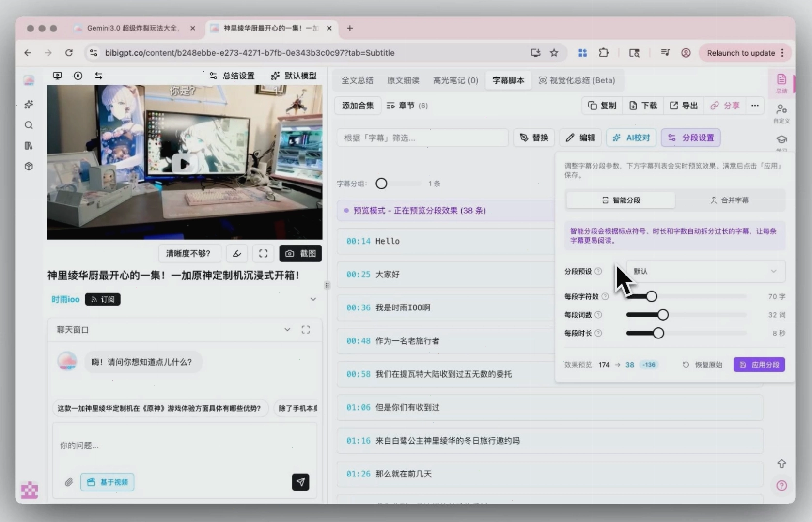
Task: Click the 恢复原始 button
Action: 703,365
